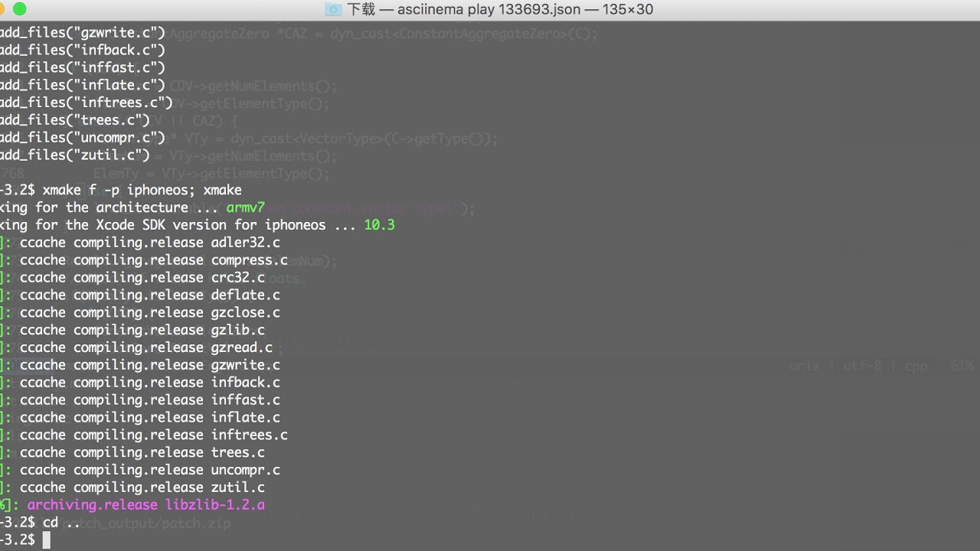Select the add_files("zutil.c") line

pyautogui.click(x=75, y=155)
